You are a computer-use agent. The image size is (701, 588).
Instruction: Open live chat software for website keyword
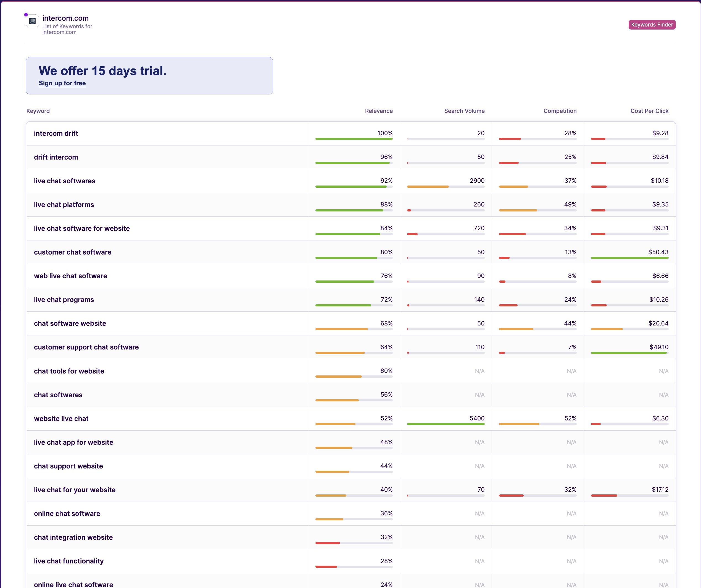point(82,228)
